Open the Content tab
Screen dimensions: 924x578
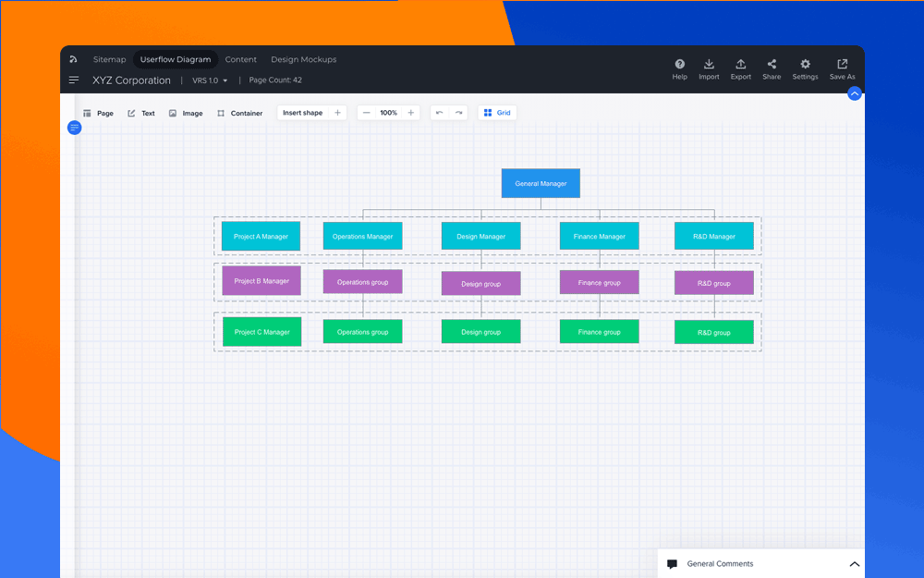240,59
